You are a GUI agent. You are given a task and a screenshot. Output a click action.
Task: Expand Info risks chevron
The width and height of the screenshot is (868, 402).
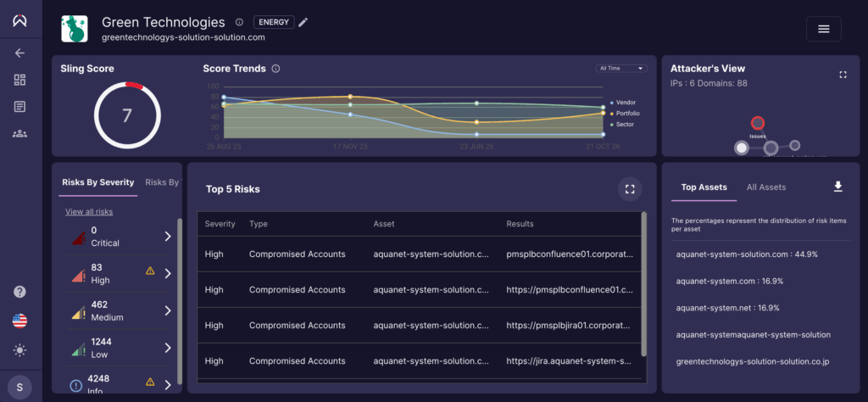point(169,385)
